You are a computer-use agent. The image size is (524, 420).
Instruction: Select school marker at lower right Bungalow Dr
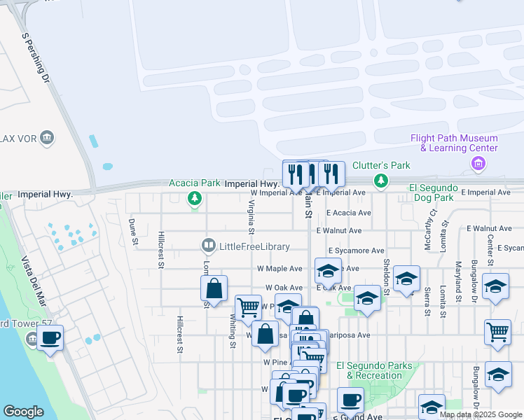point(498,375)
